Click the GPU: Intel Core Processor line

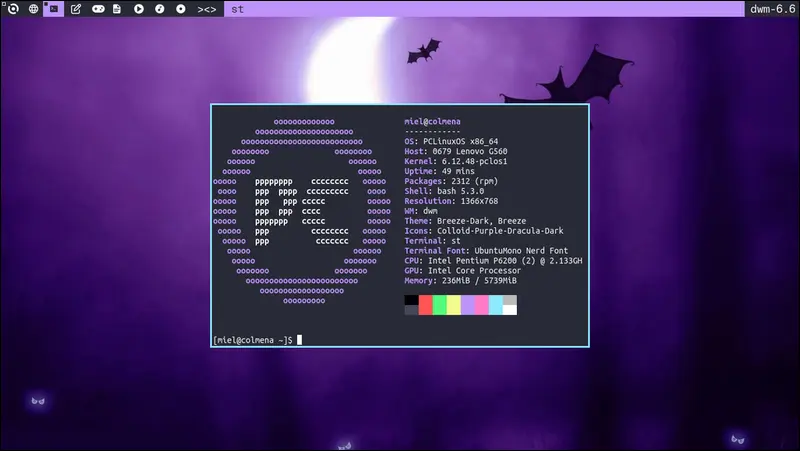coord(462,270)
